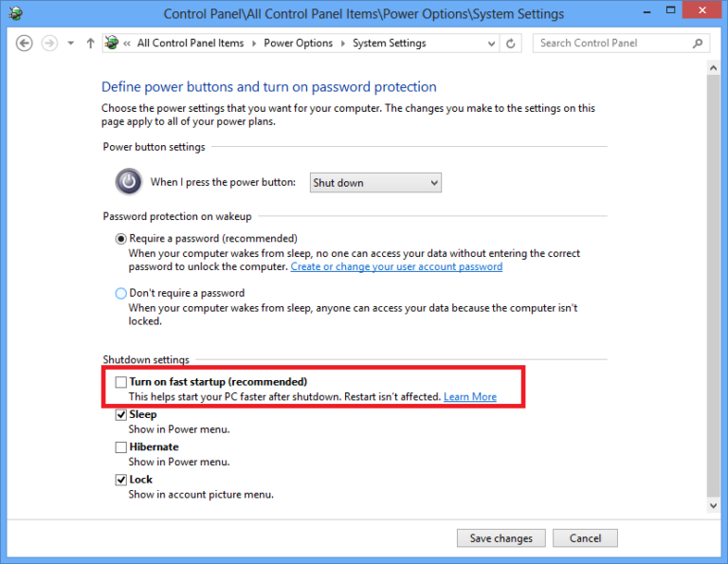Expand the address bar history dropdown
The image size is (728, 564).
pos(490,44)
